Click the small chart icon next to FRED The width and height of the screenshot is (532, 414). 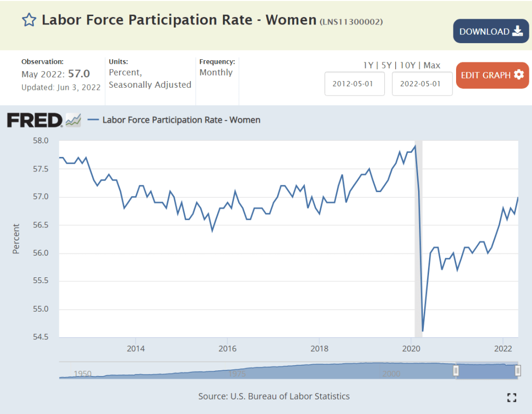tap(73, 120)
